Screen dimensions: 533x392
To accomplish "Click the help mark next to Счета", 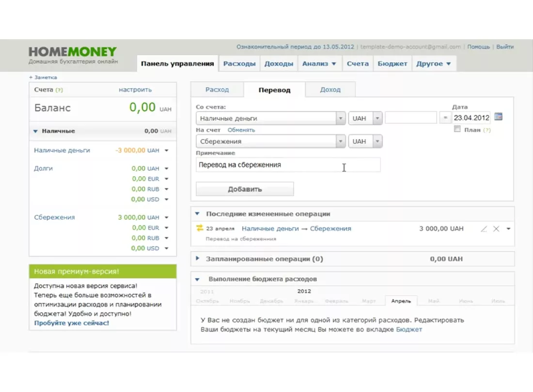I will click(59, 90).
